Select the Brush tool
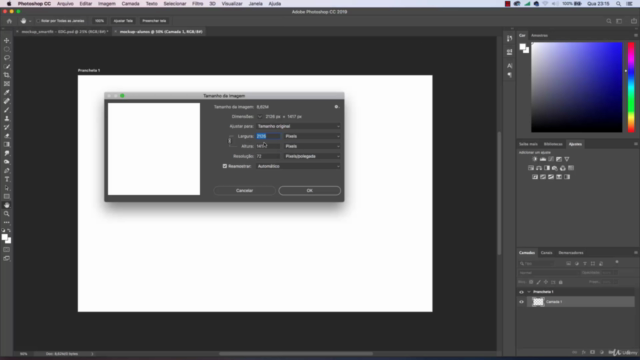Image resolution: width=640 pixels, height=360 pixels. coord(7,110)
